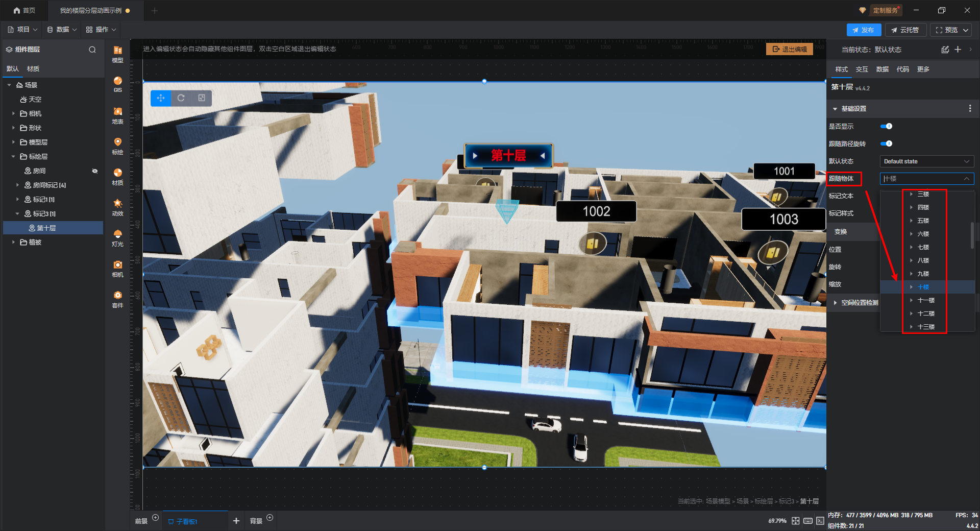Viewport: 980px width, 531px height.
Task: Open the 套件 kit library
Action: click(117, 299)
